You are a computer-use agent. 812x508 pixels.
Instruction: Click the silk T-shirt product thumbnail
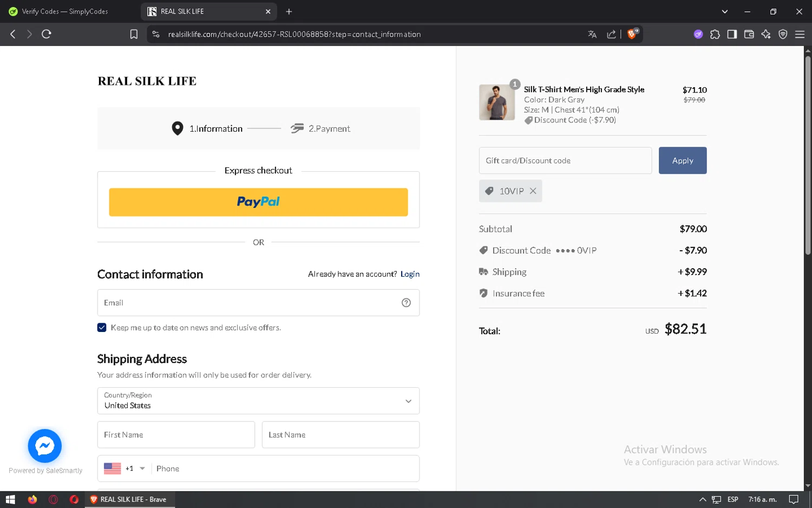497,102
